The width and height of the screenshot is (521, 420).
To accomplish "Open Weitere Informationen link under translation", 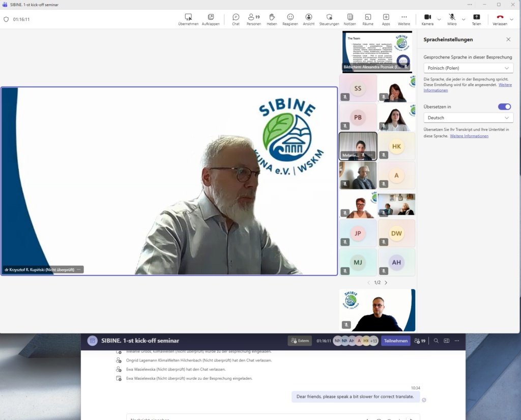I will (x=469, y=136).
